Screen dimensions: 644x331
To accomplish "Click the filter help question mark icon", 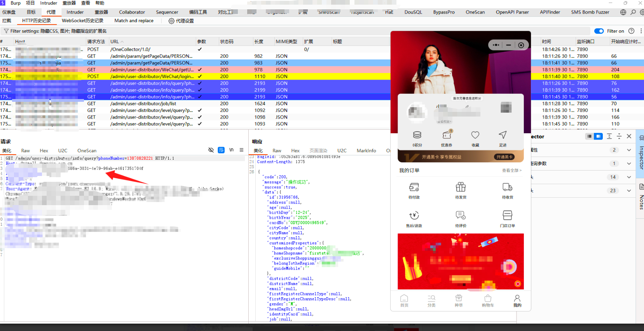I will coord(631,31).
